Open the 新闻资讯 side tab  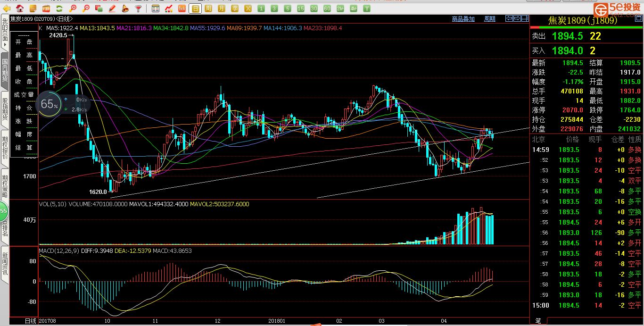coord(5,264)
